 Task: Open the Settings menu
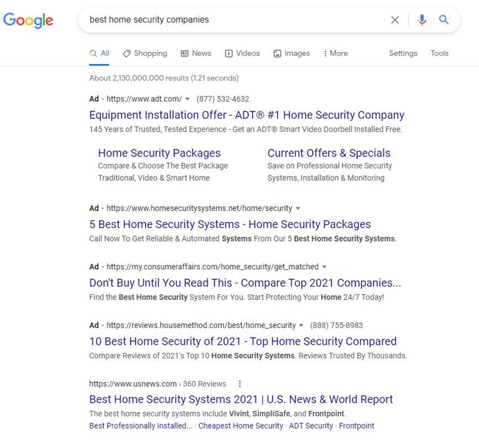click(403, 54)
